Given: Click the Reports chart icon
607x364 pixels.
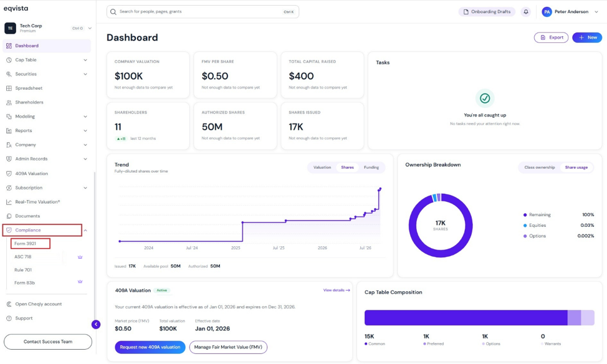Looking at the screenshot, I should (9, 130).
